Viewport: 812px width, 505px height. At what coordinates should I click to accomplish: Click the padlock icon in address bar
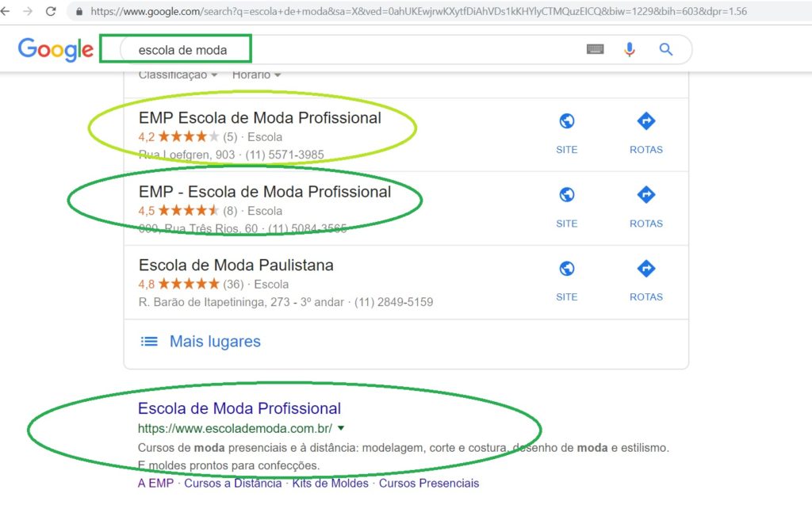coord(79,11)
